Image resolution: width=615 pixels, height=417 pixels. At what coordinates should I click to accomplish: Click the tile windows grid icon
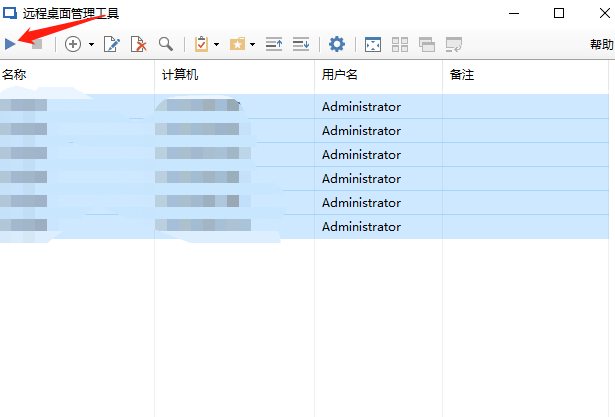(x=400, y=44)
